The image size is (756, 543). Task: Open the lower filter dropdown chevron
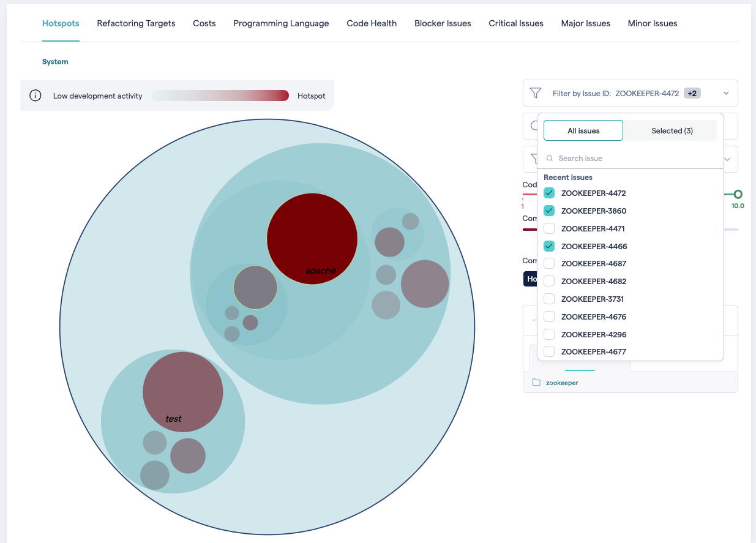tap(726, 159)
